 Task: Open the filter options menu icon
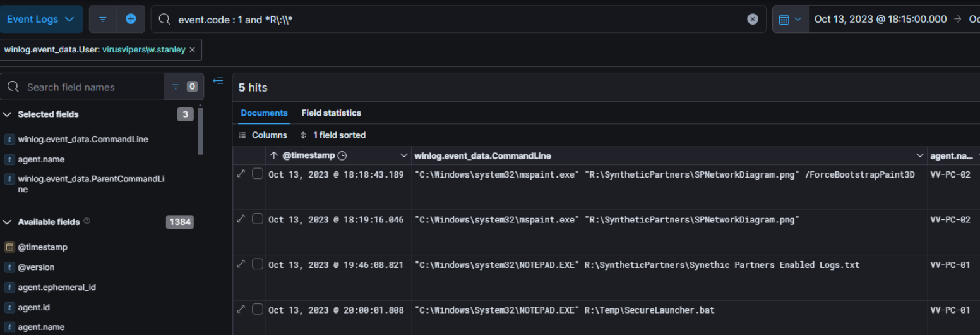tap(102, 19)
